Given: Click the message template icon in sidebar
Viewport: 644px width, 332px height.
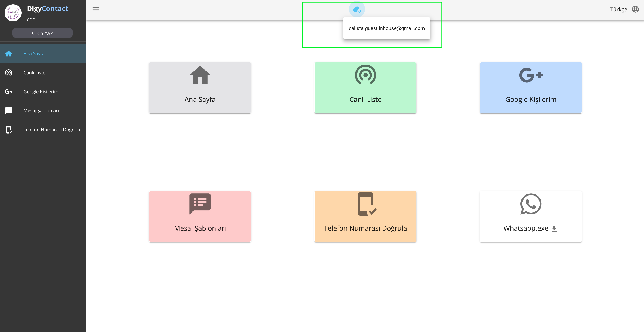Looking at the screenshot, I should 8,111.
